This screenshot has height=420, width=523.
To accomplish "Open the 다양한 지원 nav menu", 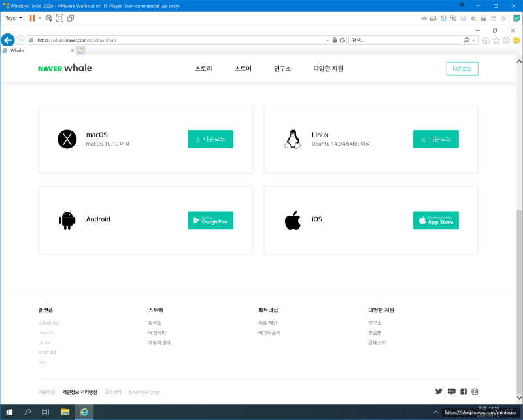I will pyautogui.click(x=328, y=69).
